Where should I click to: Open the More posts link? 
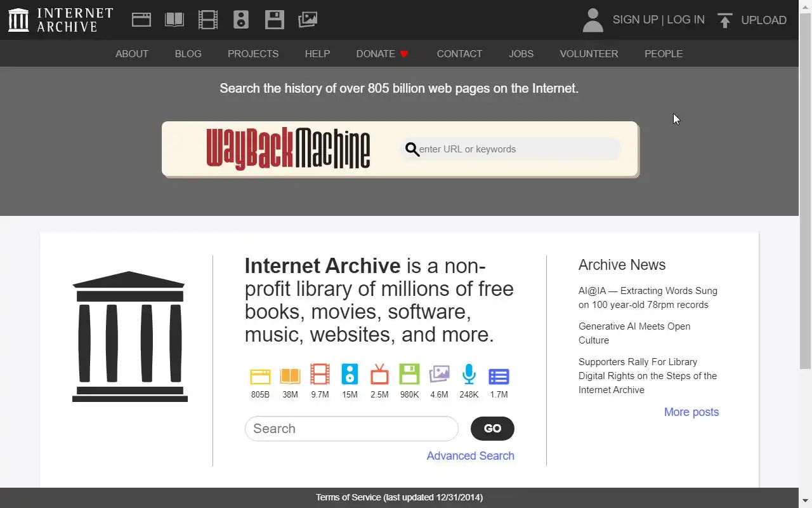[x=691, y=412]
